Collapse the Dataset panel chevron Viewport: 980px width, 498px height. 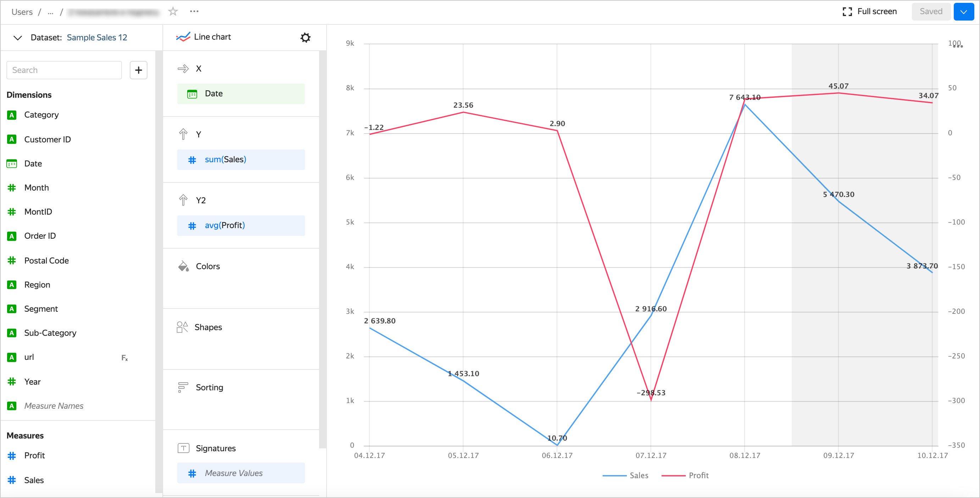[17, 38]
